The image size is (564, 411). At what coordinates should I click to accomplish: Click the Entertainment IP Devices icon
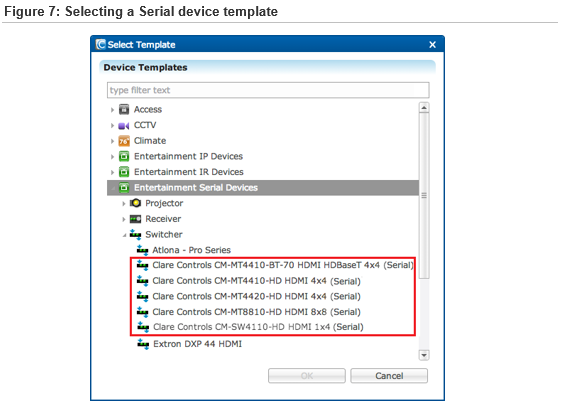click(124, 156)
